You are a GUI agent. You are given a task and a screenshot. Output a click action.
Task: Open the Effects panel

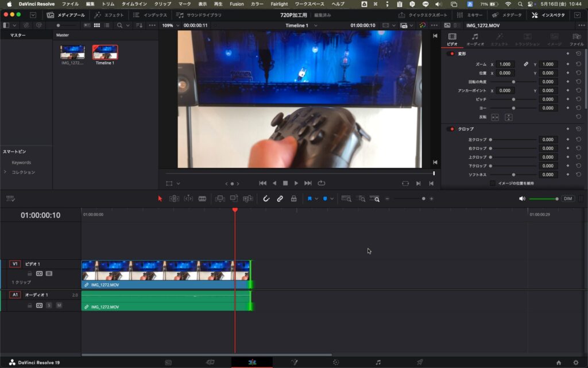tap(109, 15)
